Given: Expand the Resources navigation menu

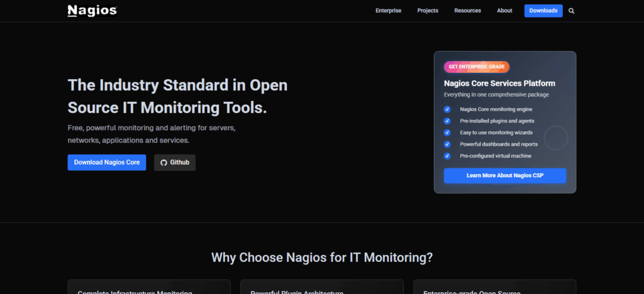Looking at the screenshot, I should click(x=467, y=11).
